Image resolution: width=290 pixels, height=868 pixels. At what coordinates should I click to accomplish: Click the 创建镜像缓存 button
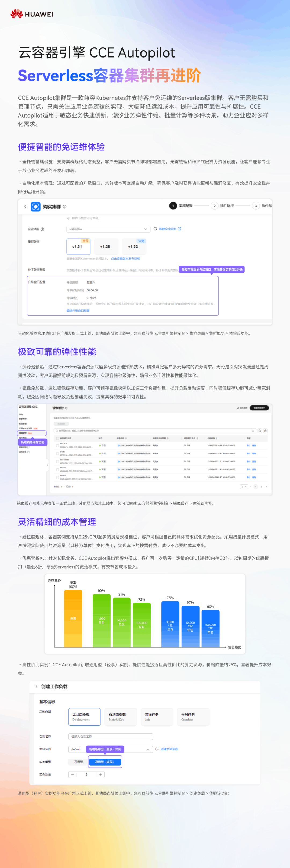tap(259, 408)
